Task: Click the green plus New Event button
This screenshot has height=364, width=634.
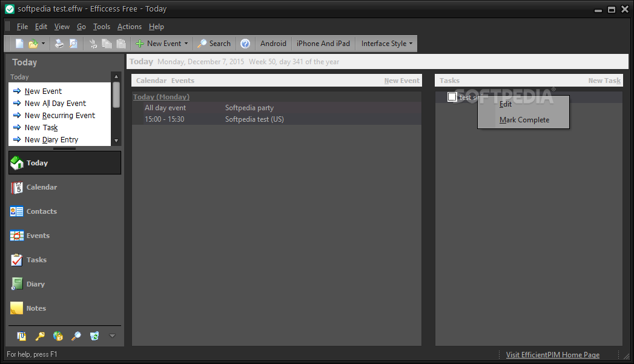Action: 159,44
